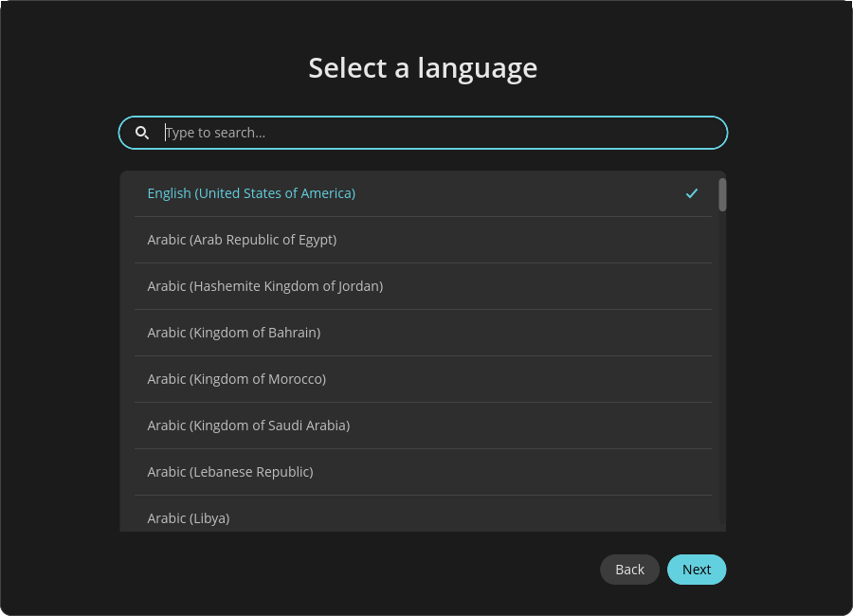Pick Arabic (Lebanese Republic) language
The height and width of the screenshot is (616, 853).
coord(229,472)
